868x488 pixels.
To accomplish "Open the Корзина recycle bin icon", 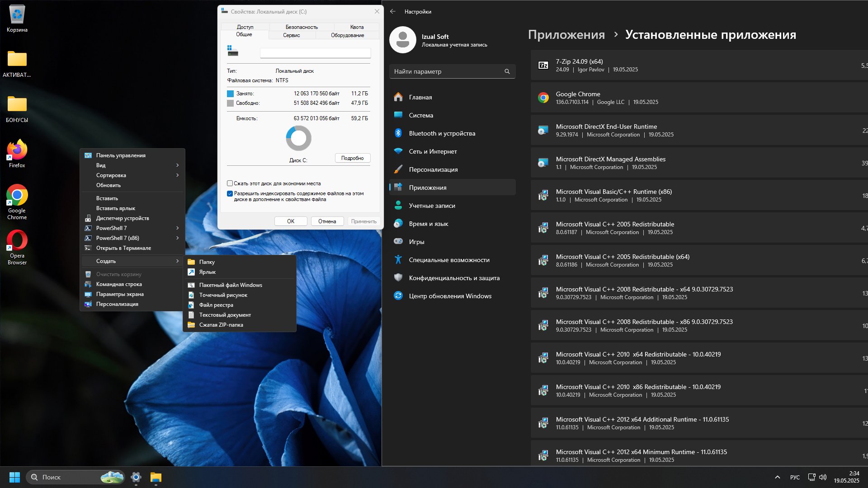I will pyautogui.click(x=17, y=19).
